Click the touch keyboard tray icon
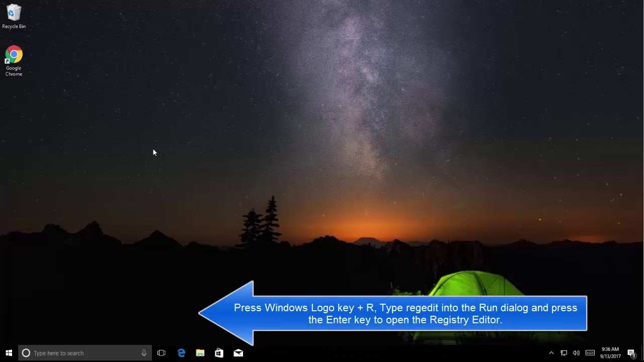644x362 pixels. 590,353
